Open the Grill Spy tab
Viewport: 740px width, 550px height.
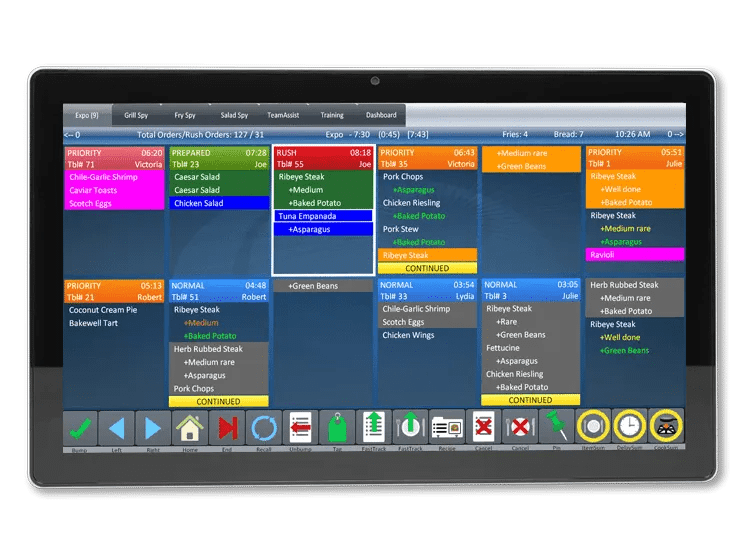(x=136, y=115)
